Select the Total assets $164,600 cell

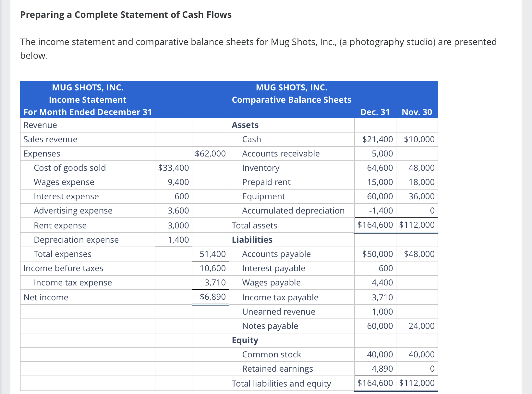coord(375,225)
